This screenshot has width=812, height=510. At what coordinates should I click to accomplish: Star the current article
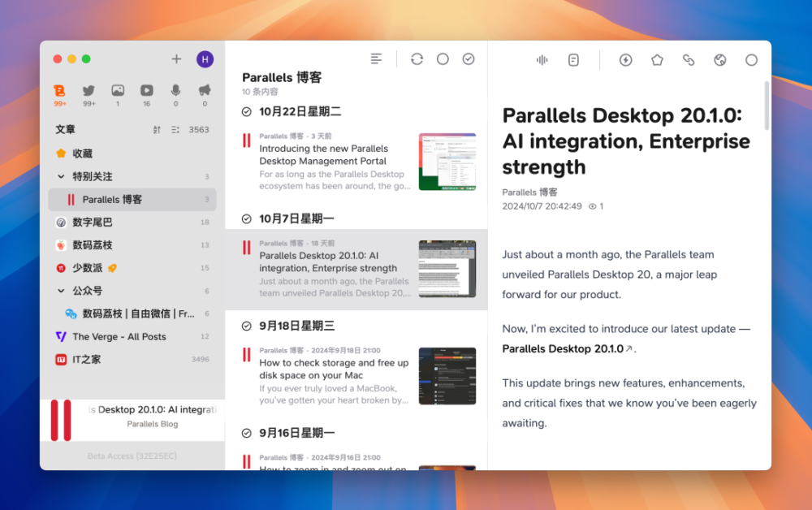tap(657, 60)
